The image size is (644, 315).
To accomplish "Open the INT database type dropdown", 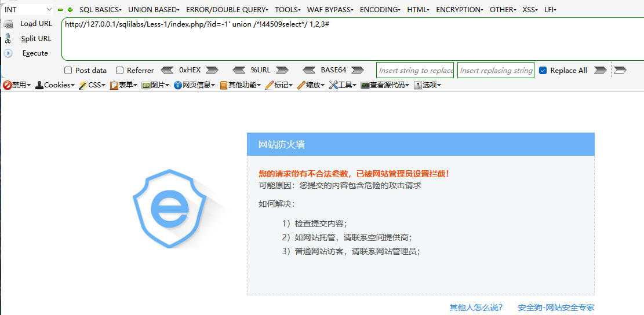I will (x=27, y=9).
